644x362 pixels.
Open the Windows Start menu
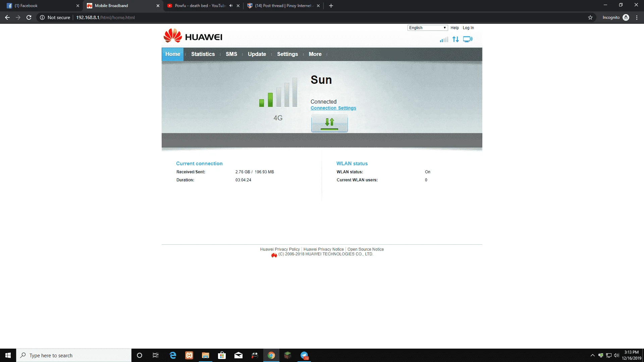(x=8, y=355)
